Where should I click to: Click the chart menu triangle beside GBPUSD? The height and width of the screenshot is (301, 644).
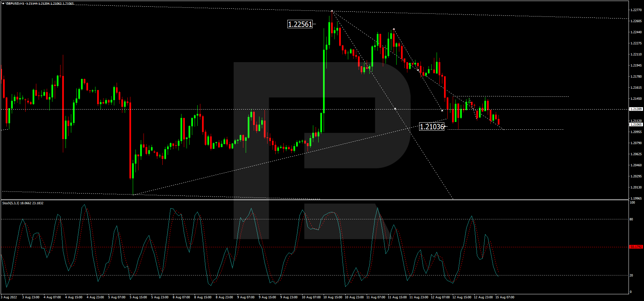(x=3, y=3)
